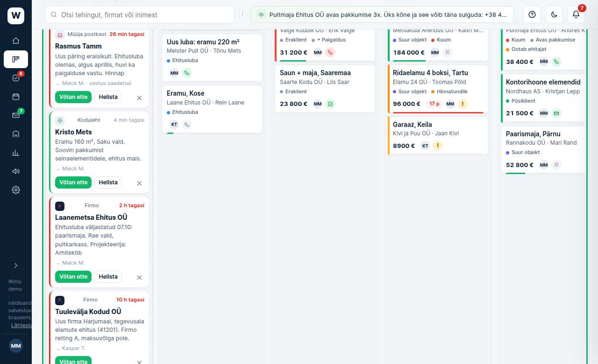The width and height of the screenshot is (598, 364).
Task: Dismiss the Kristo Mets lead card
Action: pyautogui.click(x=139, y=183)
